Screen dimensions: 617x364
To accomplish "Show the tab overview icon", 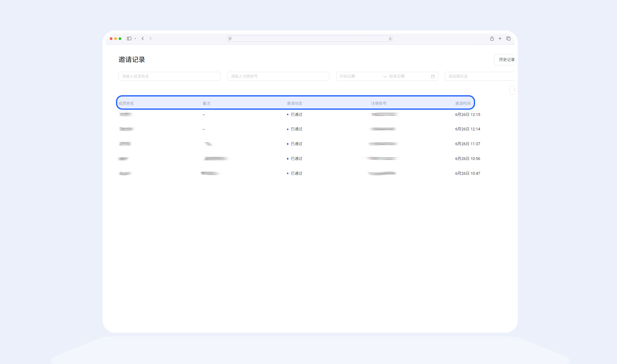I will [508, 39].
